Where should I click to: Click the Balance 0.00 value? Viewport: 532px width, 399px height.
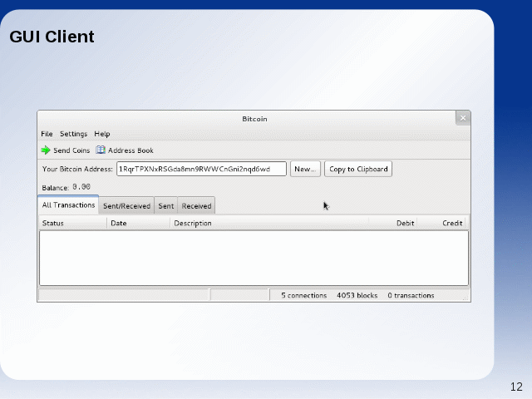[81, 187]
